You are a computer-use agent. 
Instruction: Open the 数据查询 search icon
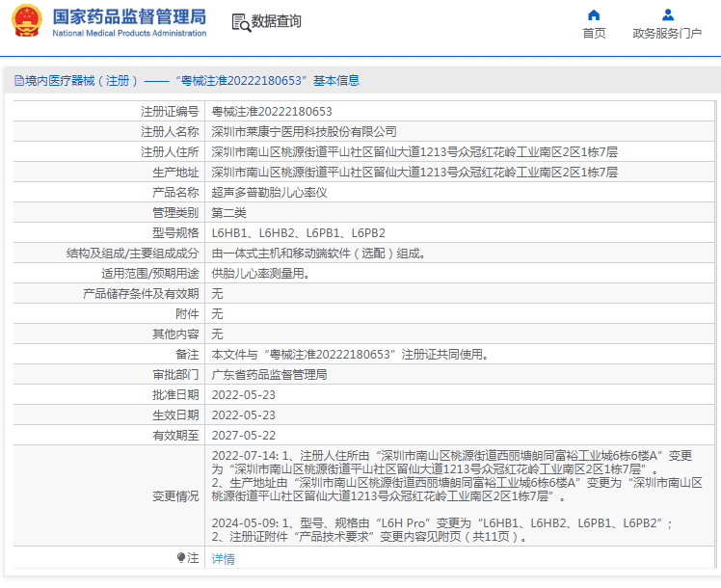[x=241, y=22]
